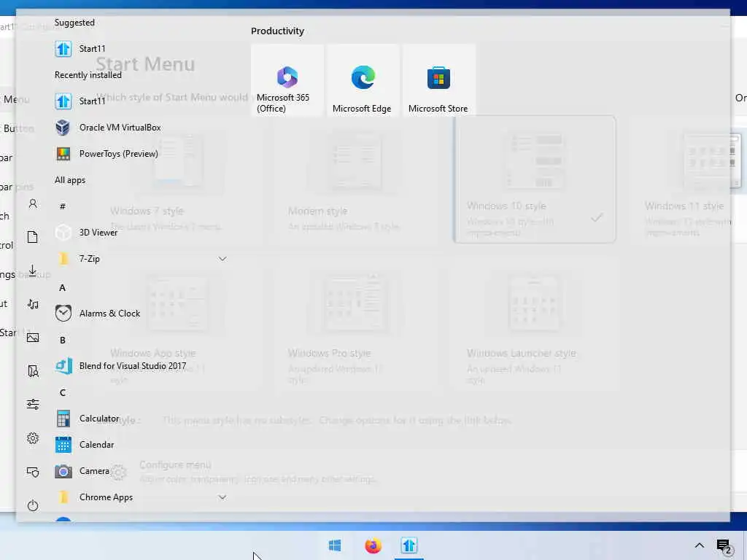Click the letter B header
The image size is (747, 560).
(x=63, y=340)
